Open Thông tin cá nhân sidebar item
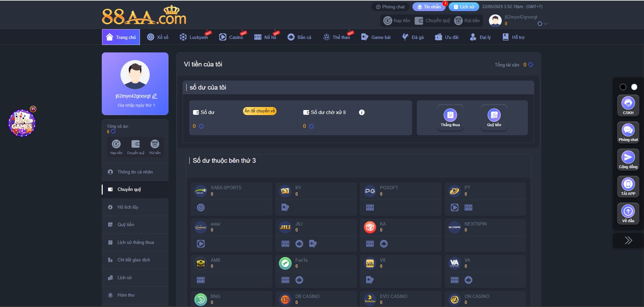This screenshot has width=644, height=307. click(x=135, y=172)
